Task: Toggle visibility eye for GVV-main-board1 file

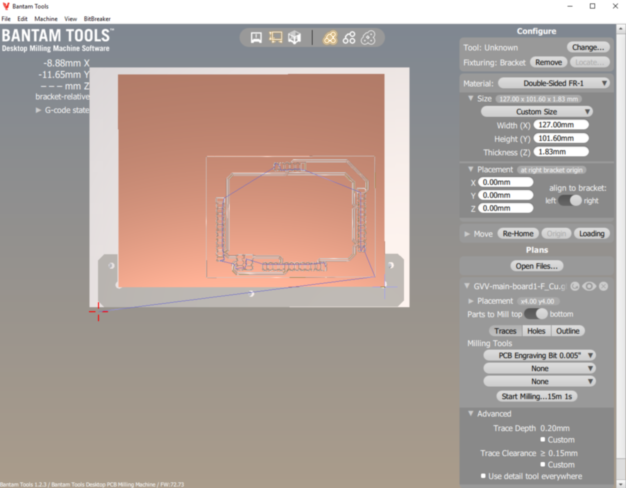Action: (x=589, y=286)
